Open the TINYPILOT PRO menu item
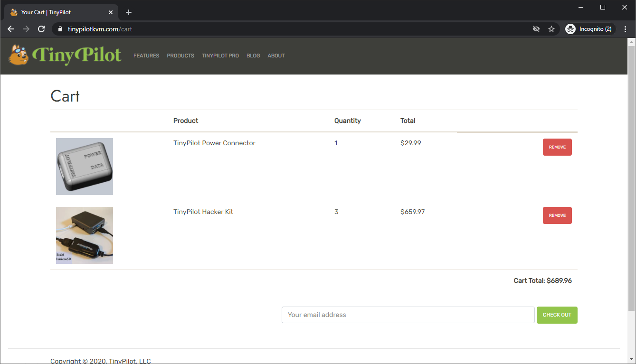 tap(220, 56)
